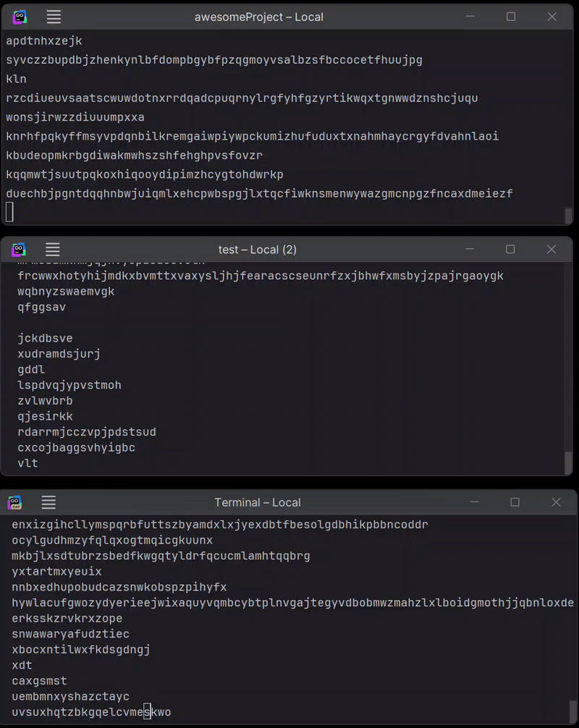
Task: Maximize the Terminal – Local window
Action: [515, 502]
